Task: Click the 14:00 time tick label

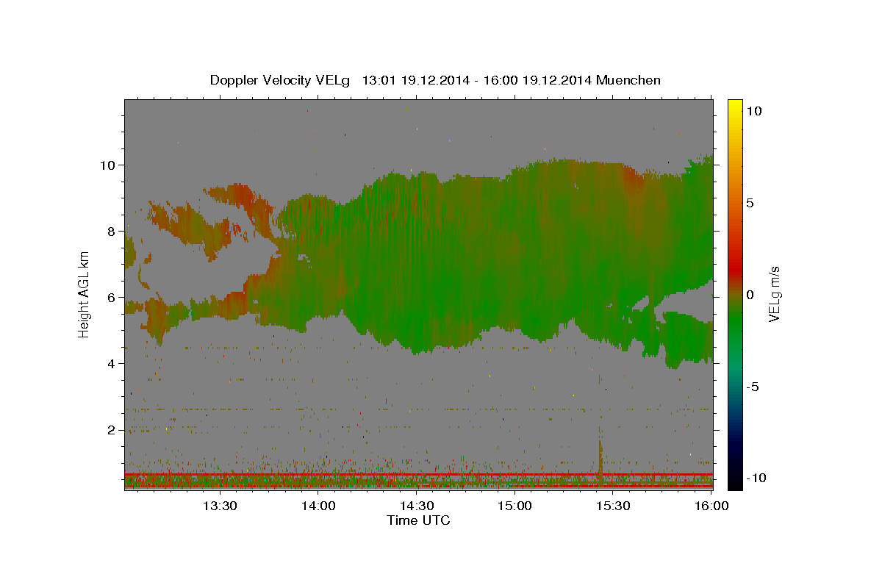Action: [x=318, y=506]
